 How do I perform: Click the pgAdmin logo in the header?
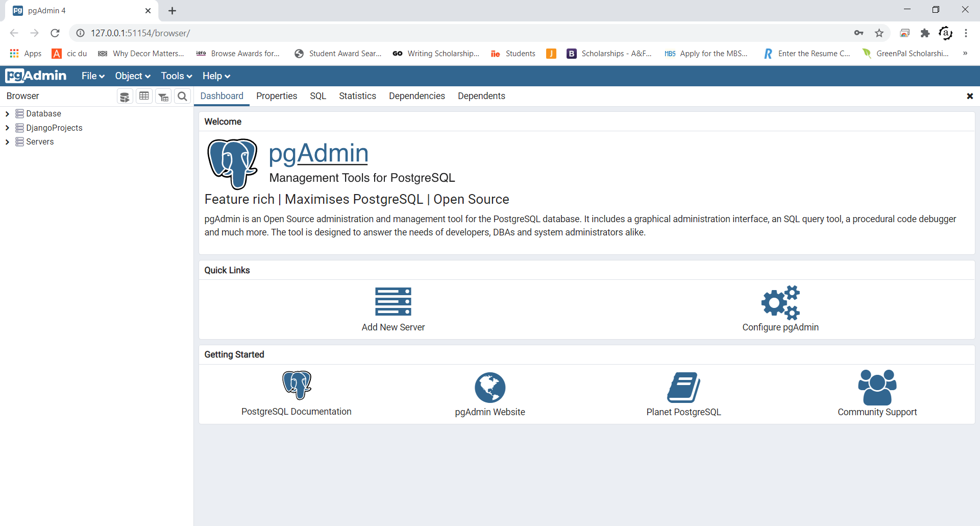[36, 76]
